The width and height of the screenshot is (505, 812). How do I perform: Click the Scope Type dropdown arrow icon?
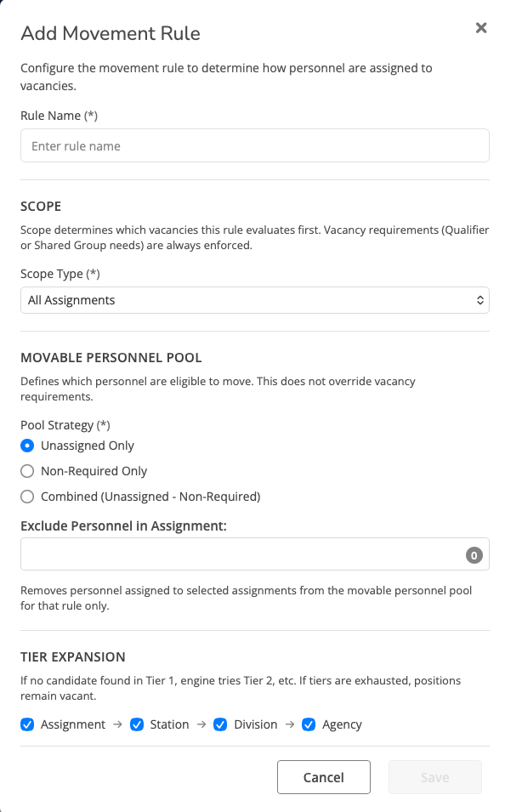click(480, 300)
